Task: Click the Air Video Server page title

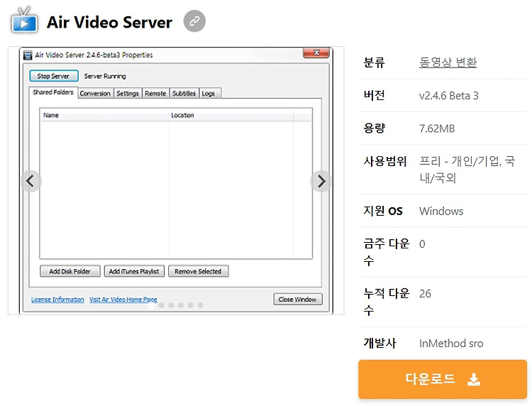Action: 109,22
